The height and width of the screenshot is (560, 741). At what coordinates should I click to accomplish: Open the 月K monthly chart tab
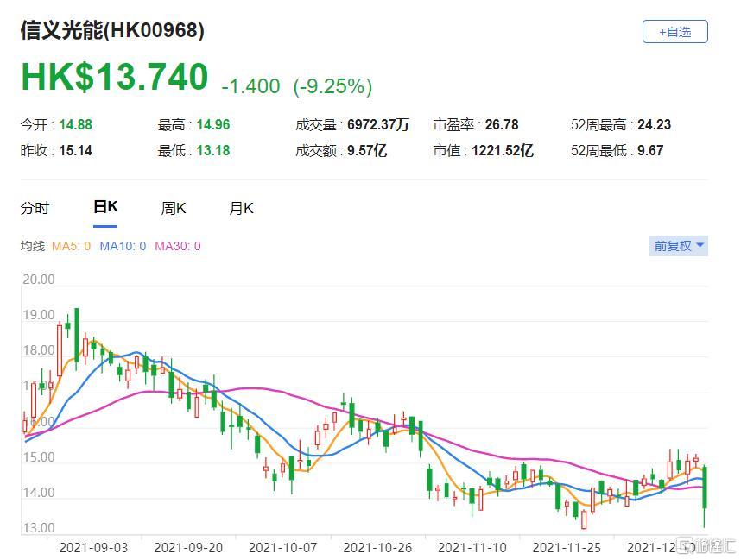242,208
